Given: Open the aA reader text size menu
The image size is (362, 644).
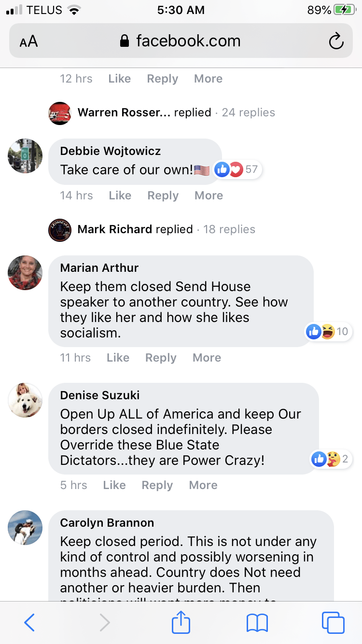Looking at the screenshot, I should click(28, 41).
